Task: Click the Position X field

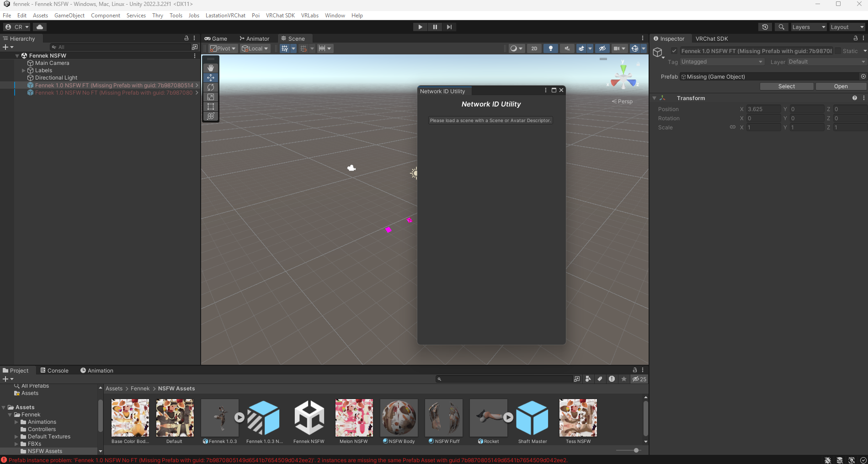Action: [x=763, y=109]
